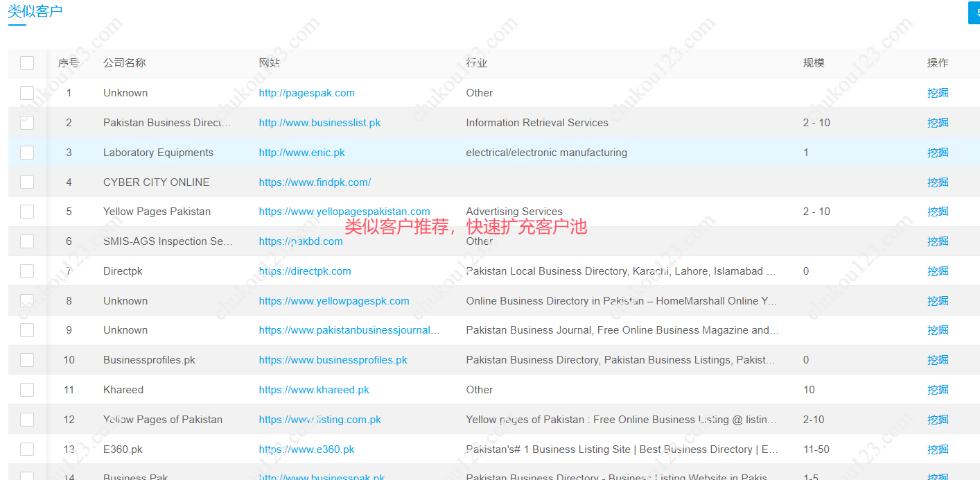Click the Advertising Services industry cell

tap(514, 212)
